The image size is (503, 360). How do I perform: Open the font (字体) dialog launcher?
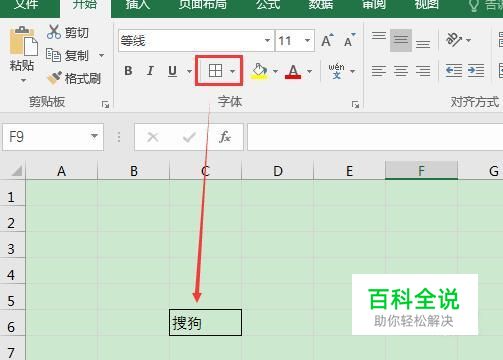coord(355,105)
